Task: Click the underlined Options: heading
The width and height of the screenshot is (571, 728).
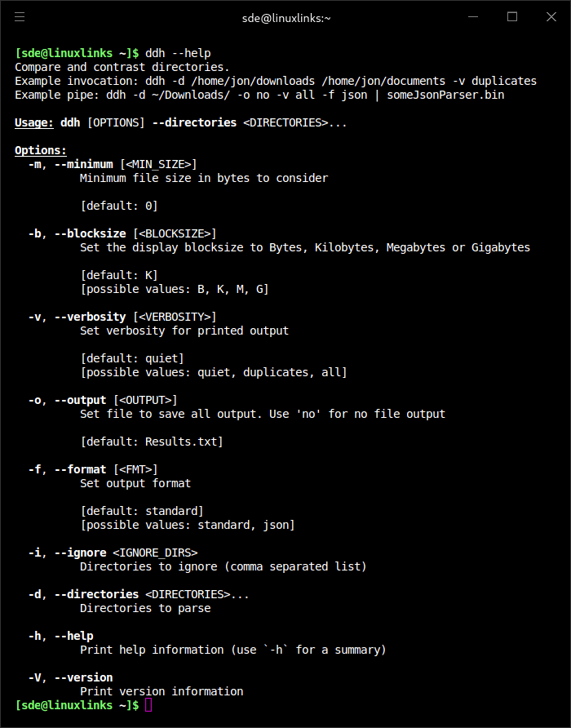Action: pyautogui.click(x=41, y=150)
